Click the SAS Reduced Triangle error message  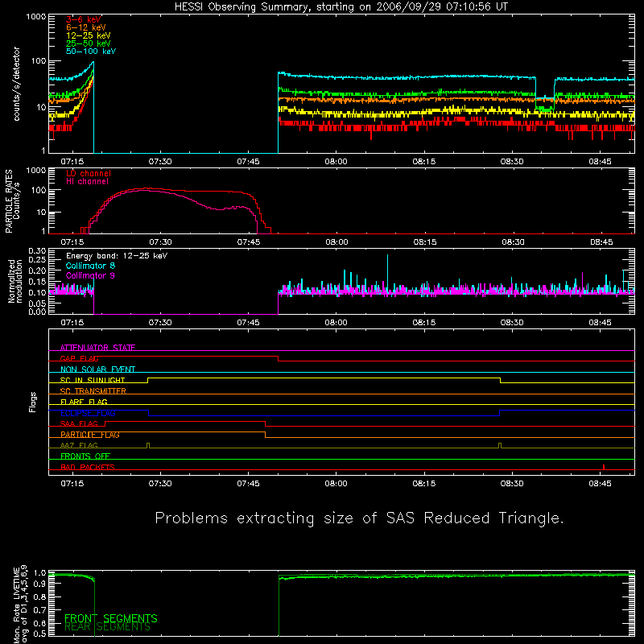(x=359, y=518)
